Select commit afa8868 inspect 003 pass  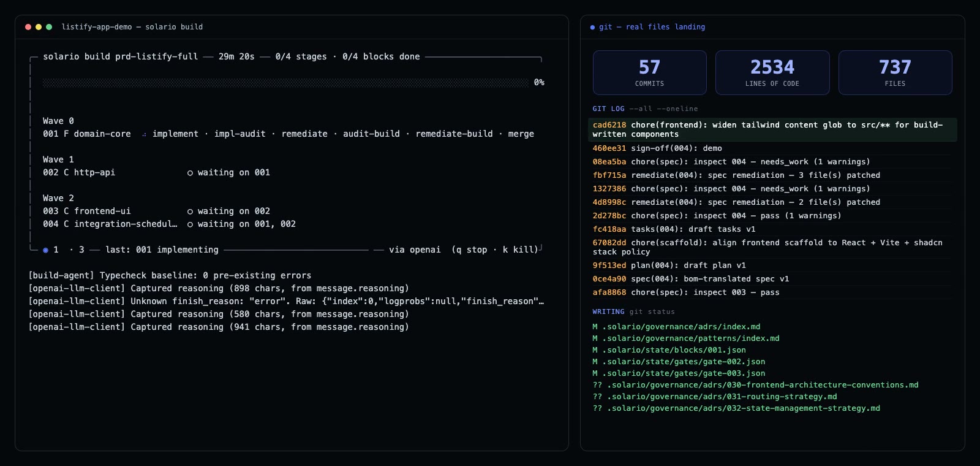pos(772,292)
